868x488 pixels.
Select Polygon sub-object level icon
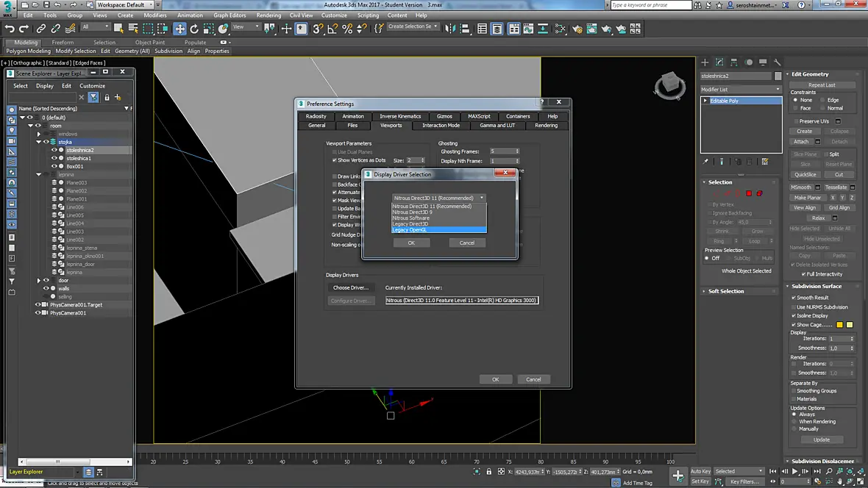[x=749, y=193]
